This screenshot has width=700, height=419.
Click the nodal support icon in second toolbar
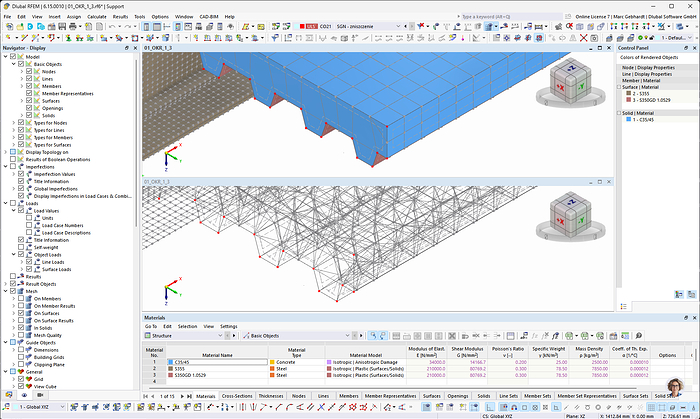point(68,38)
